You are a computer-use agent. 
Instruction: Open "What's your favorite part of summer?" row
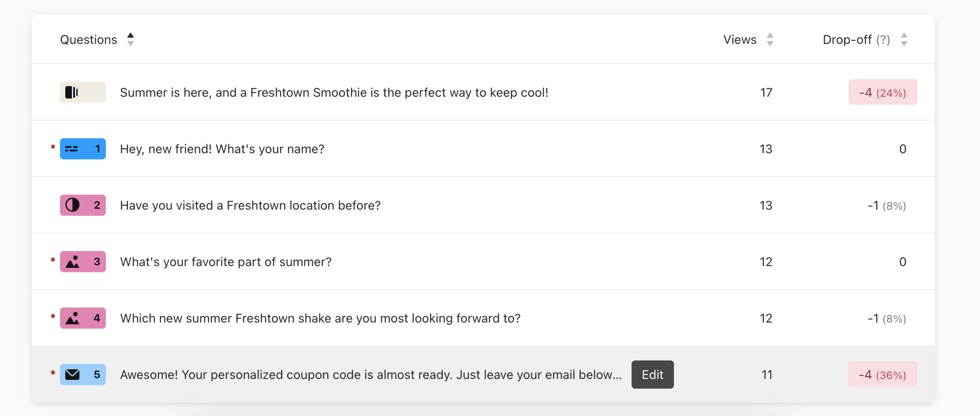click(x=483, y=261)
